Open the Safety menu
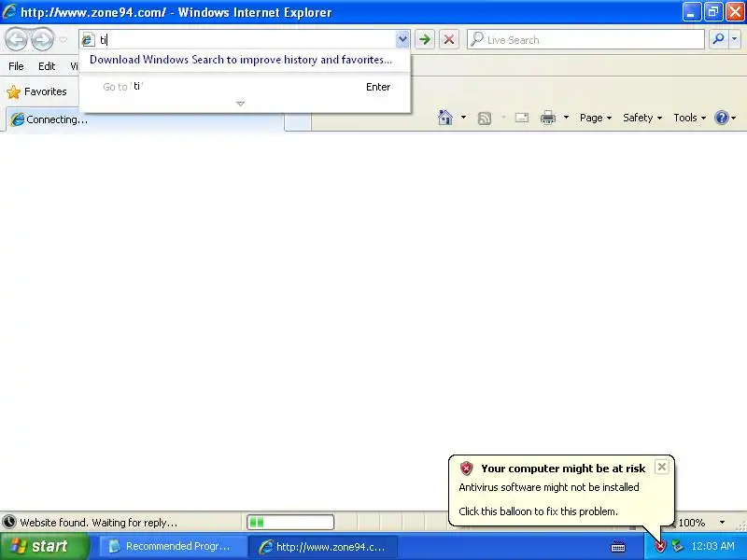This screenshot has height=560, width=747. [x=642, y=118]
